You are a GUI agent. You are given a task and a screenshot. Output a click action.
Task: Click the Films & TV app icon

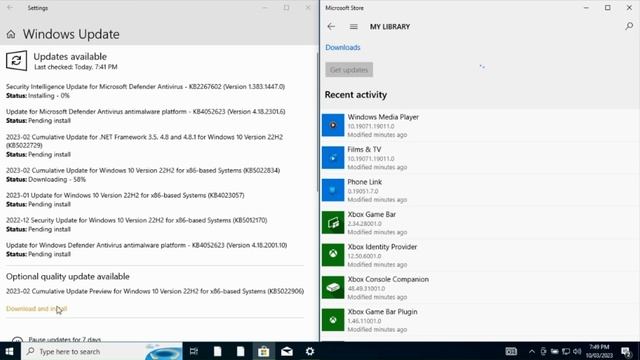(333, 158)
